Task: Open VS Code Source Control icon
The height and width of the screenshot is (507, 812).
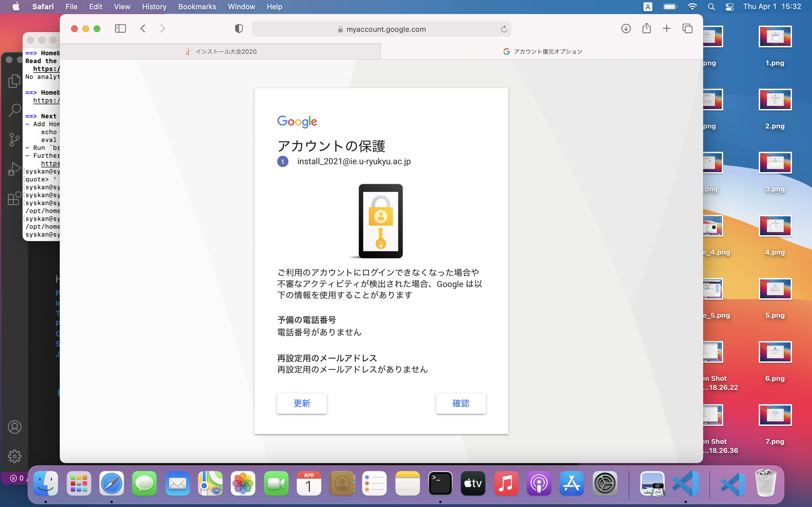Action: [x=14, y=139]
